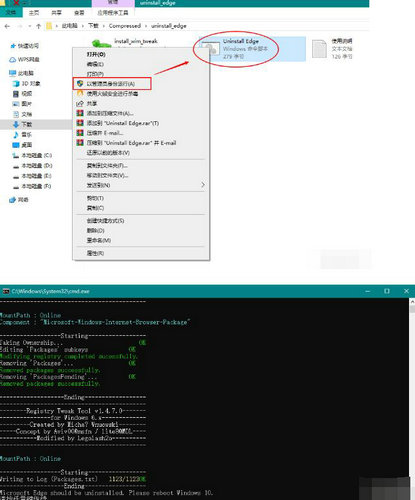Select the 使用说明 text document file
The height and width of the screenshot is (500, 415).
332,49
